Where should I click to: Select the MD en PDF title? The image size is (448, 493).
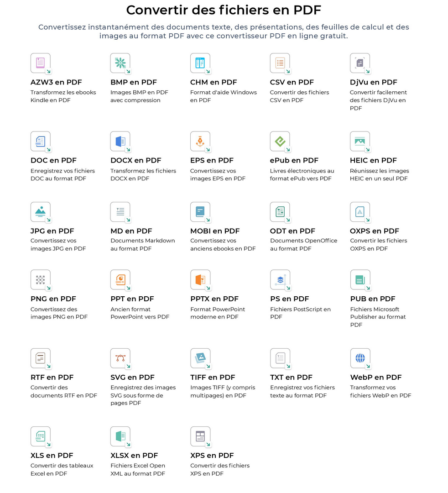[131, 231]
